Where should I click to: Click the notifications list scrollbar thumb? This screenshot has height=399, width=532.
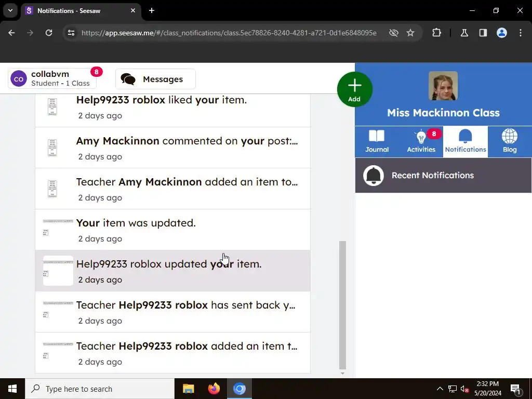coord(342,305)
